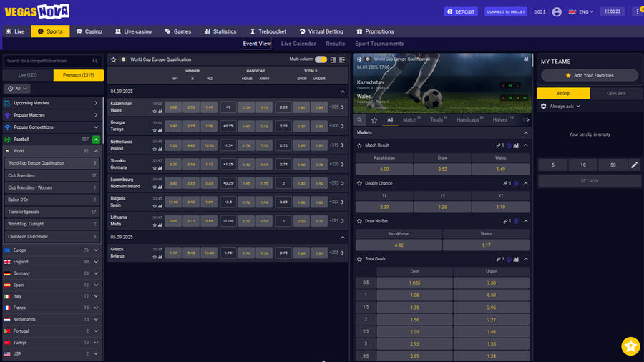Viewport: 644px width, 362px height.
Task: Edit quick stake amounts pencil icon
Action: pos(634,165)
